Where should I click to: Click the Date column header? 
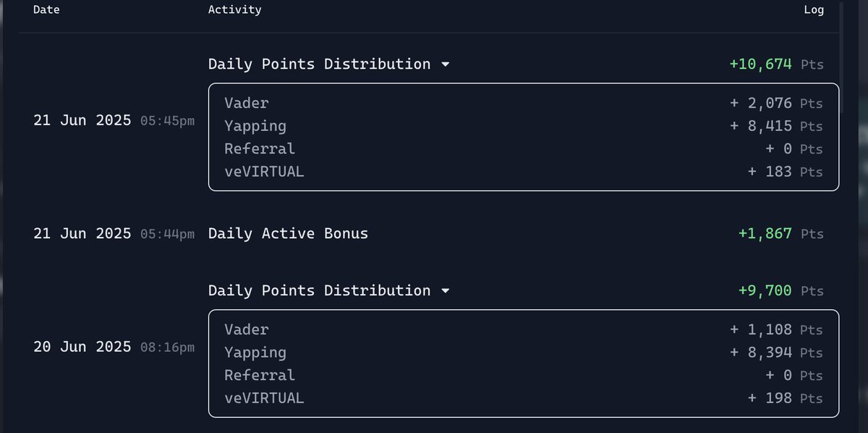[x=46, y=10]
